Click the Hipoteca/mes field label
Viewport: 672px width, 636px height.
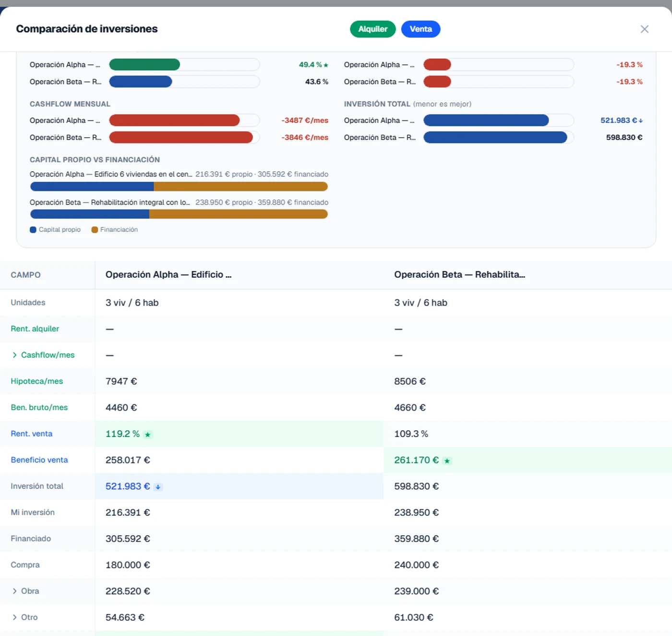(x=36, y=381)
